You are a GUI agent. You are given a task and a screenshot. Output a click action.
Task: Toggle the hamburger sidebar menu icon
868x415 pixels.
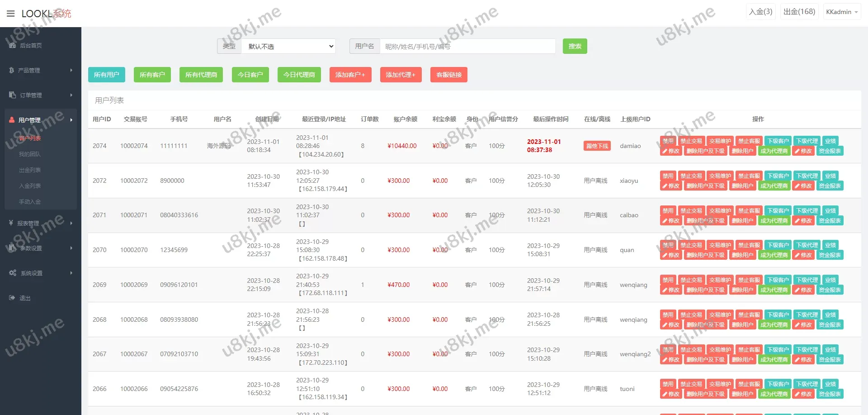(x=11, y=14)
